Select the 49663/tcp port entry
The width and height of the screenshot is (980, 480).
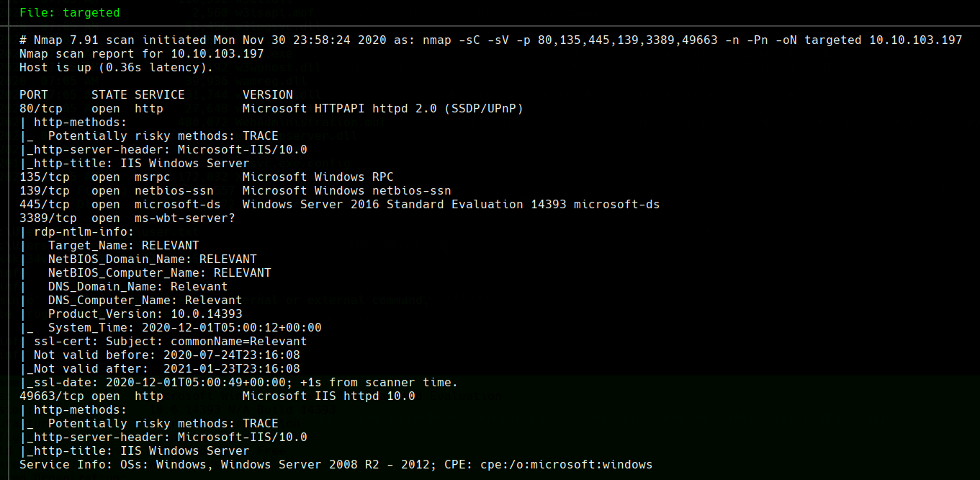pyautogui.click(x=52, y=396)
